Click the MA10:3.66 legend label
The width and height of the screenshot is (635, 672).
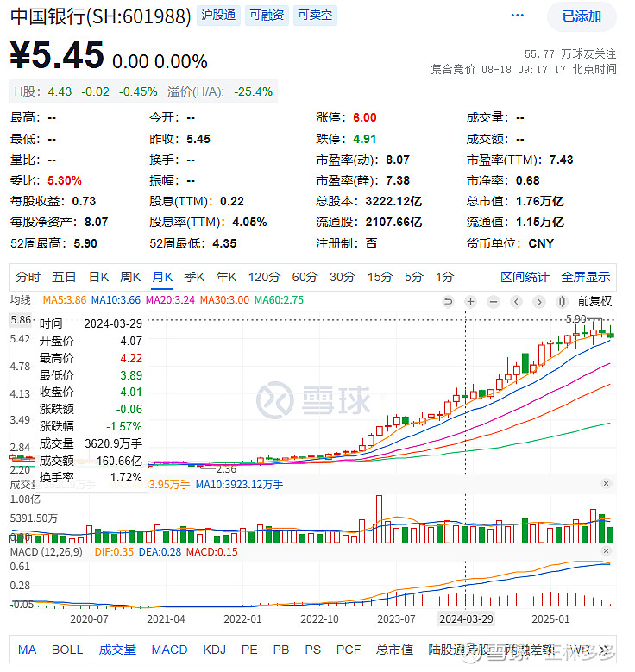click(116, 300)
